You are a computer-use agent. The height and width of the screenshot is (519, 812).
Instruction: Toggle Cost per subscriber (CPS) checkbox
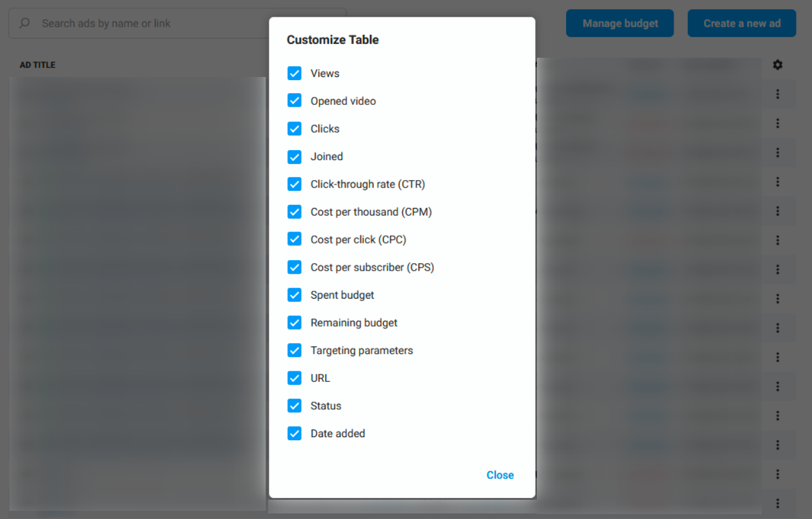[x=294, y=268]
